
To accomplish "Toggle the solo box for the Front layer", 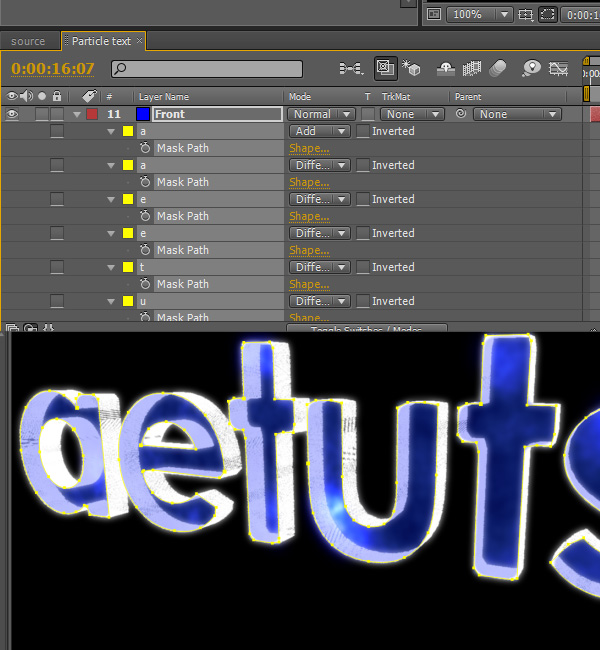I will [x=42, y=114].
